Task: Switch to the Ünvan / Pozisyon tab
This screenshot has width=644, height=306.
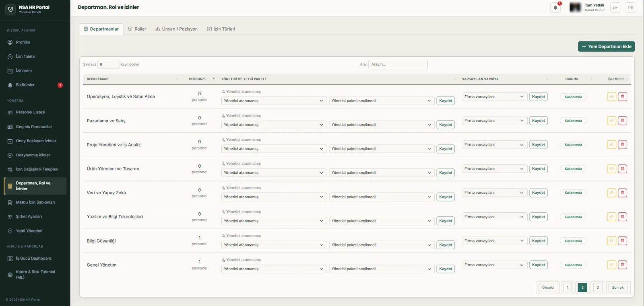Action: click(176, 29)
